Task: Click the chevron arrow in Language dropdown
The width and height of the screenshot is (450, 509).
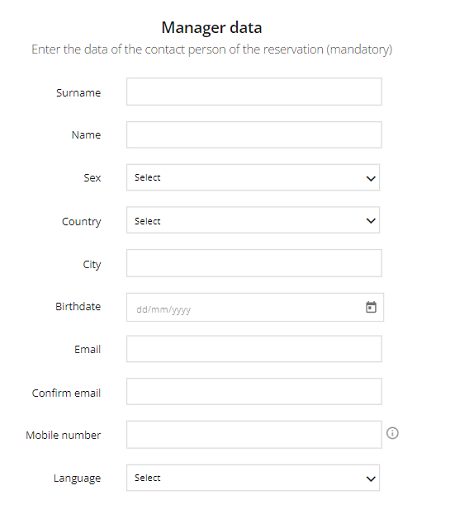Action: (x=371, y=479)
